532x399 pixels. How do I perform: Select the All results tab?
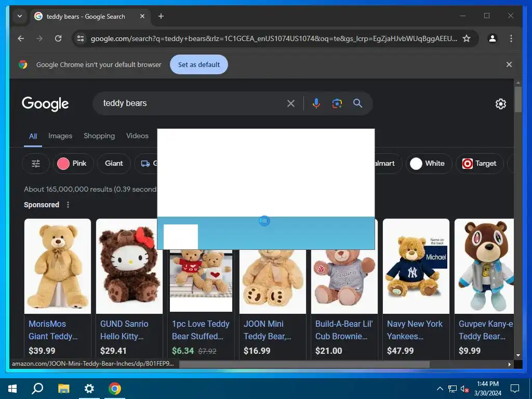33,137
